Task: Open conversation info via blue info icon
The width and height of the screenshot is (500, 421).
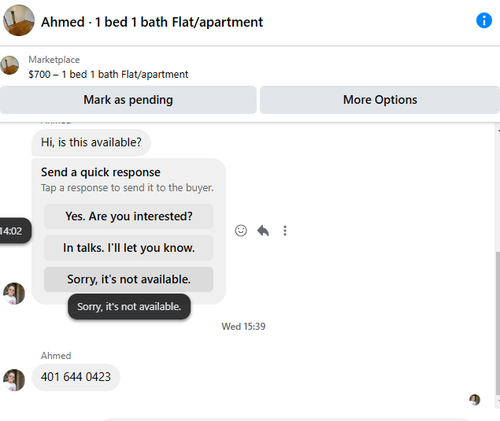Action: click(x=484, y=21)
